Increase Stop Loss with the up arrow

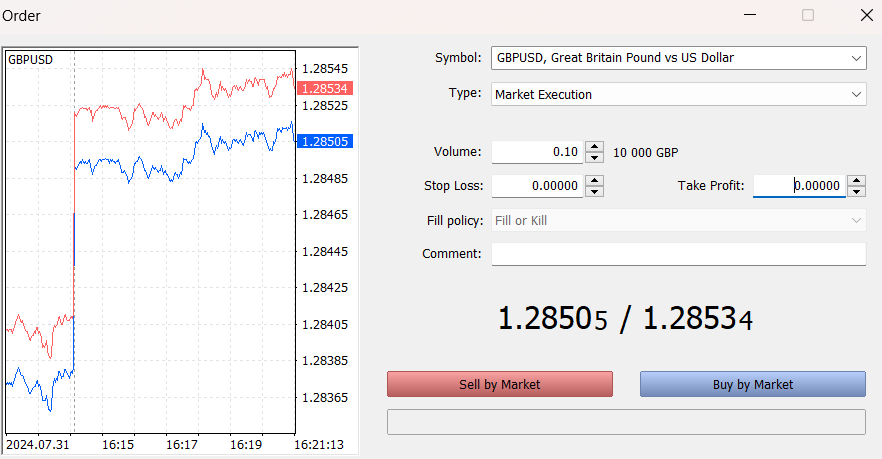[595, 181]
